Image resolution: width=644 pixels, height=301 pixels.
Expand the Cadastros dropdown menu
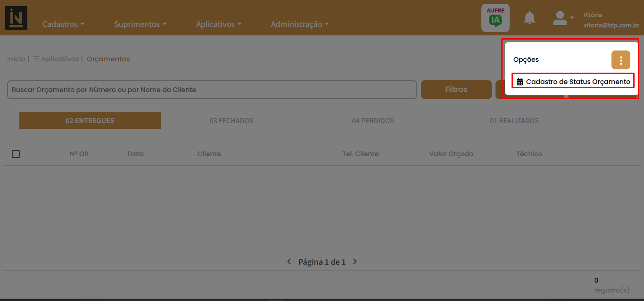point(63,24)
